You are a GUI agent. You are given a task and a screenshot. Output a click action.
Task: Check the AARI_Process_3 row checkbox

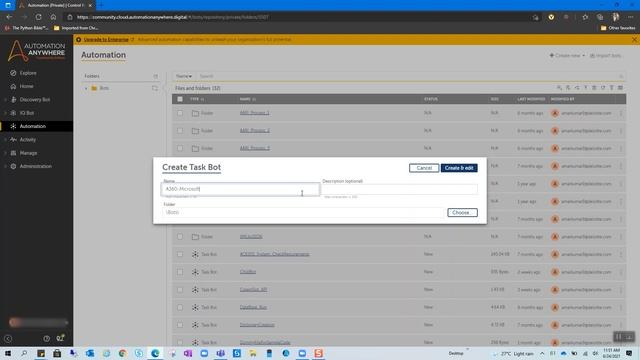point(180,148)
